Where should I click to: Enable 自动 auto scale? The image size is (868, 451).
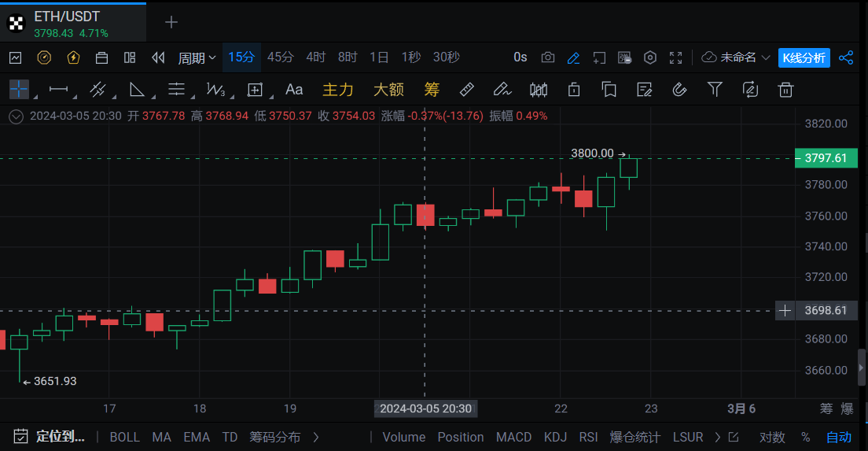point(838,437)
